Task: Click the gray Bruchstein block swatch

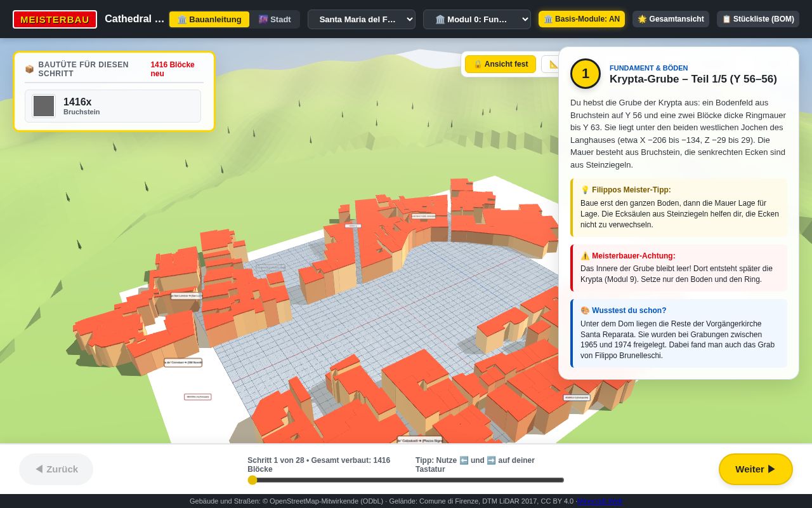Action: point(44,106)
